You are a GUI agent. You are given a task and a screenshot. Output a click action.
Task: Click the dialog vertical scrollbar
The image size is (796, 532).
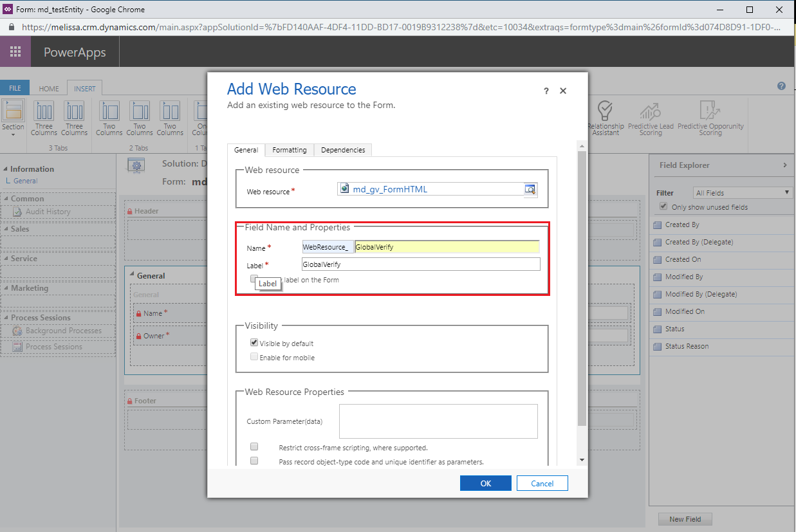coord(582,289)
